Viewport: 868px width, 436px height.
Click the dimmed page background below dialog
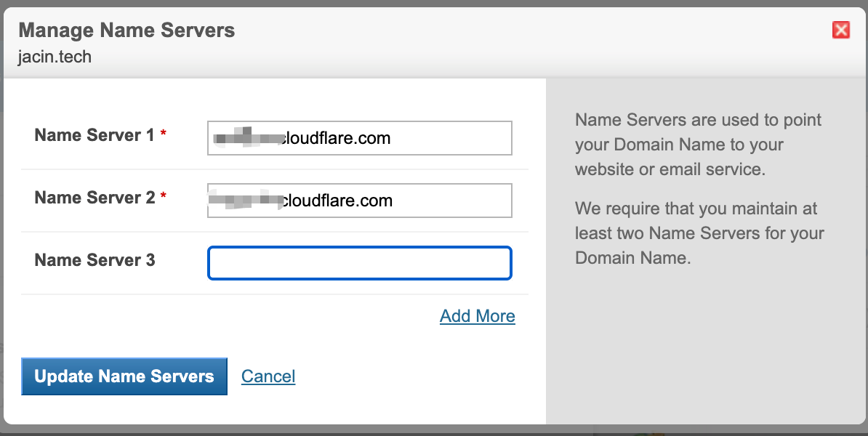[x=436, y=431]
